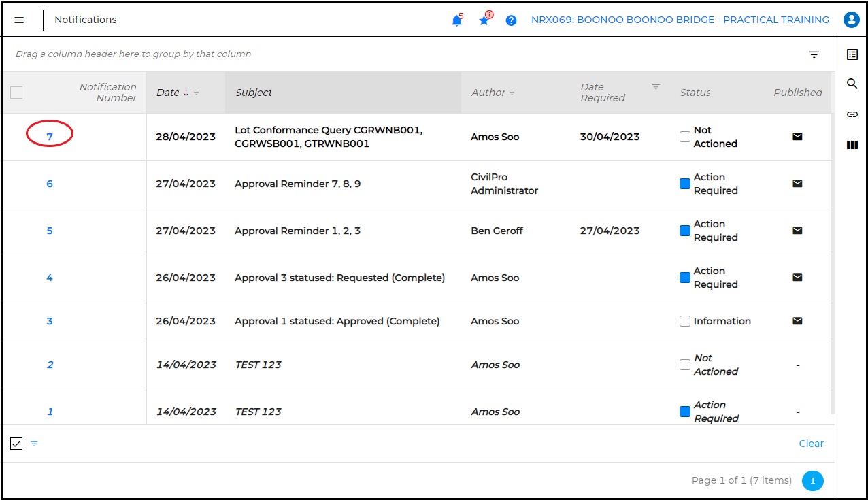Open the column chooser icon in right sidebar
Screen dimensions: 868x500
click(852, 145)
